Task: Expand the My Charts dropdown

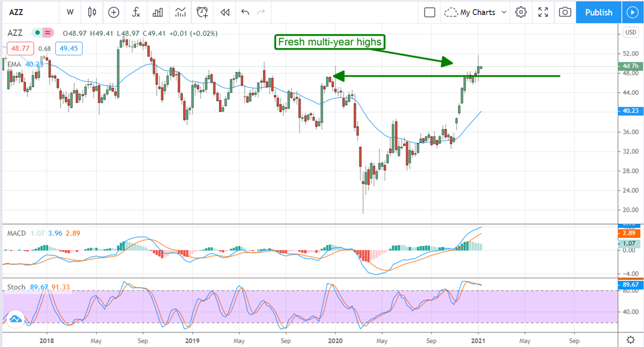Action: pos(477,12)
